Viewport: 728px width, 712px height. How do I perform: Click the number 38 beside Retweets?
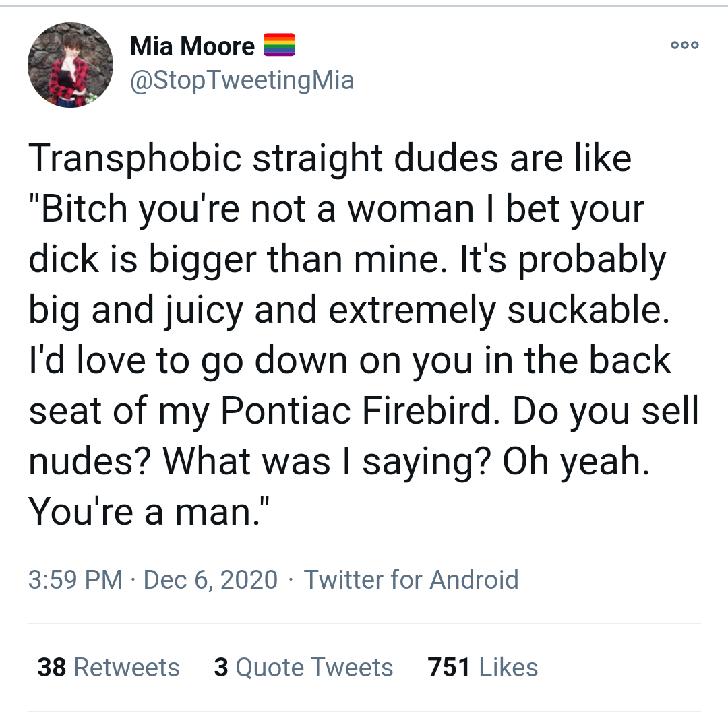(x=52, y=667)
